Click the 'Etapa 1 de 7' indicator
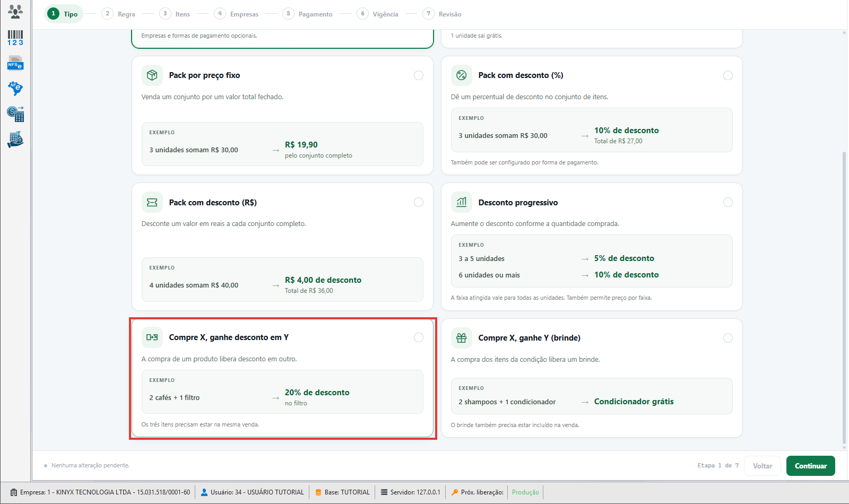The image size is (849, 504). (718, 465)
